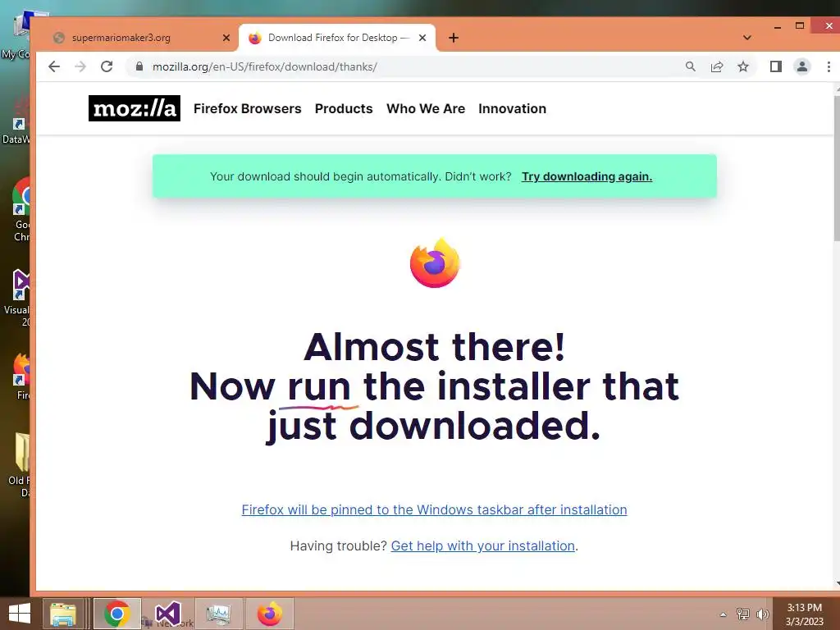Open the network tray icon
840x630 pixels.
[x=742, y=614]
